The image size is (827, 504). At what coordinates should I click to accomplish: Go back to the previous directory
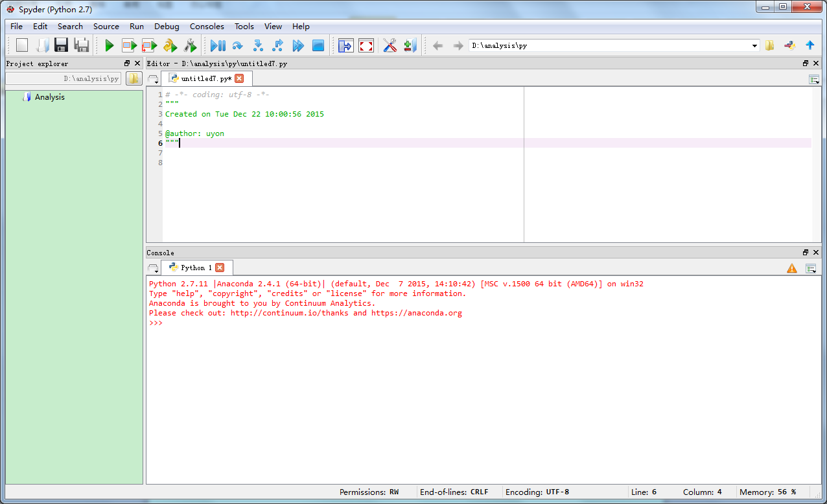click(x=438, y=45)
